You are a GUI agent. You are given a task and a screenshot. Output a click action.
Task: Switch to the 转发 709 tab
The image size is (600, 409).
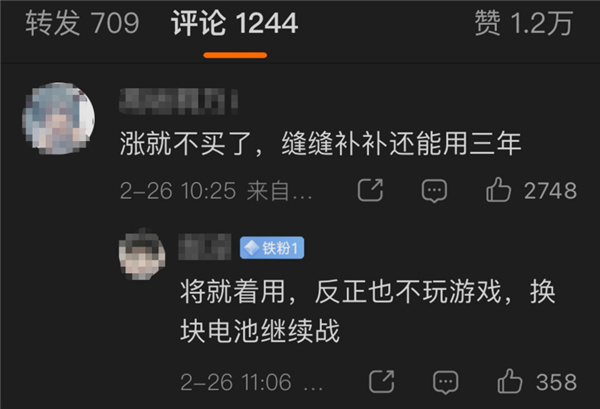(82, 23)
